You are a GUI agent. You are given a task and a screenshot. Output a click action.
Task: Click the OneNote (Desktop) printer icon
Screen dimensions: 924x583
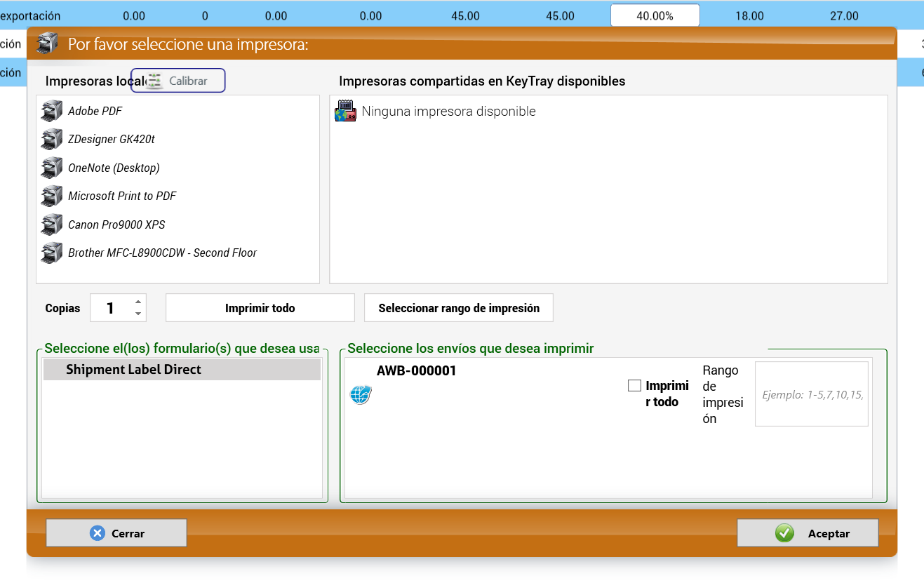[52, 168]
